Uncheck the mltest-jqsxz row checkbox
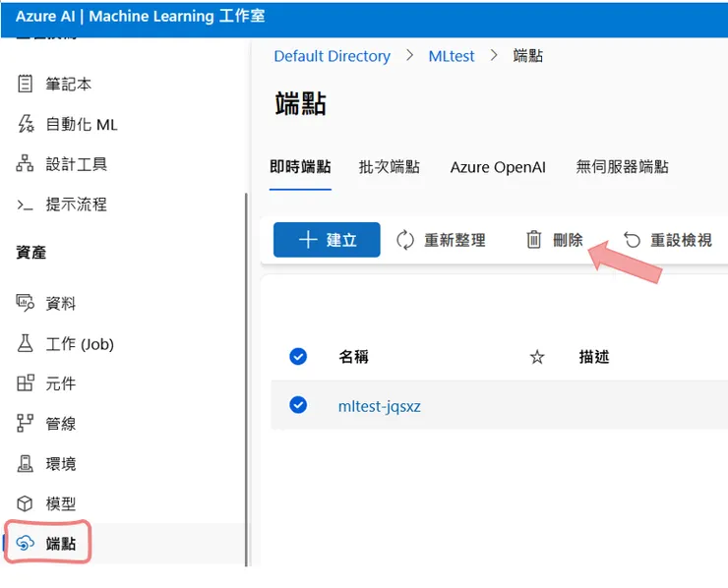This screenshot has width=728, height=588. point(298,405)
